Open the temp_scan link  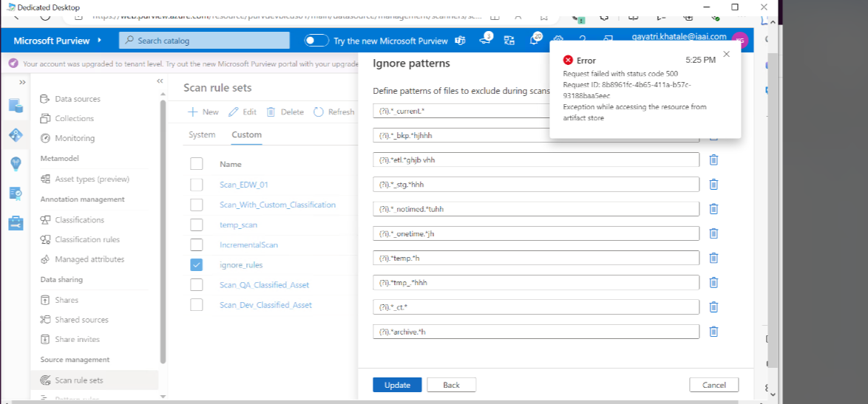pyautogui.click(x=238, y=225)
